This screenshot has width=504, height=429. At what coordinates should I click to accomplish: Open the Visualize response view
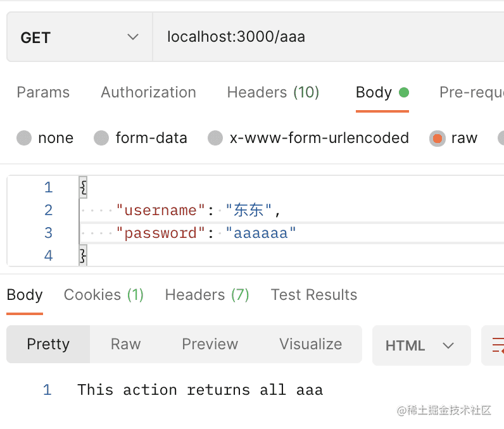[x=310, y=344]
